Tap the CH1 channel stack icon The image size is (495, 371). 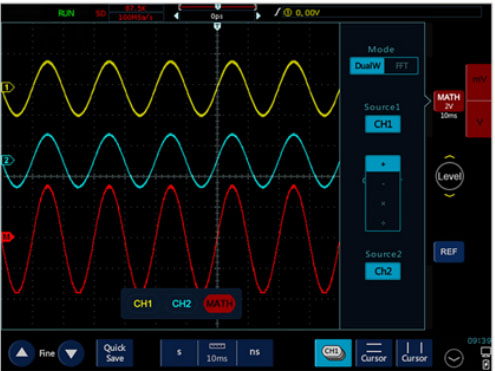click(333, 353)
